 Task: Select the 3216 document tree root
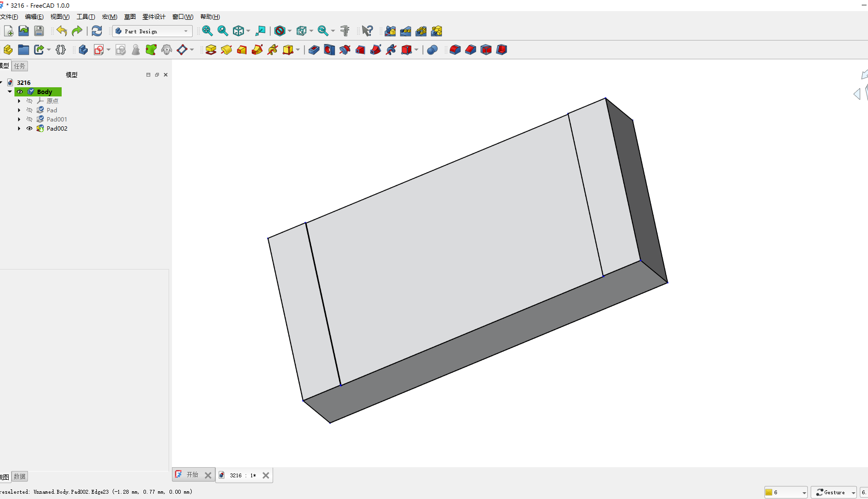24,82
